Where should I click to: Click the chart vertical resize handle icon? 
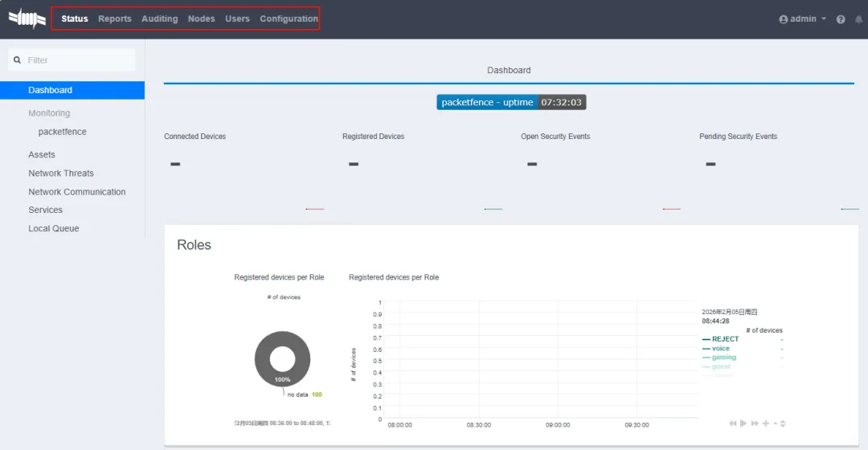coord(783,423)
